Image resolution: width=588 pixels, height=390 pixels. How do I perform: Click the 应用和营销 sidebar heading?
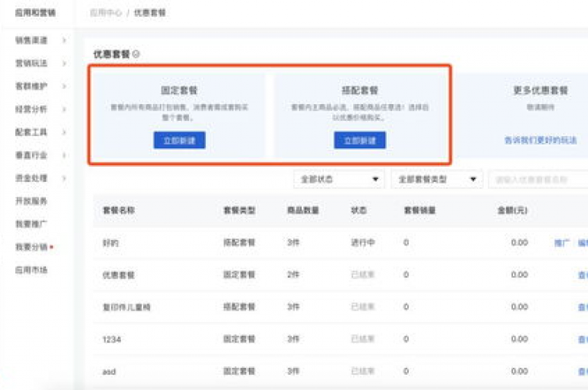click(x=35, y=13)
